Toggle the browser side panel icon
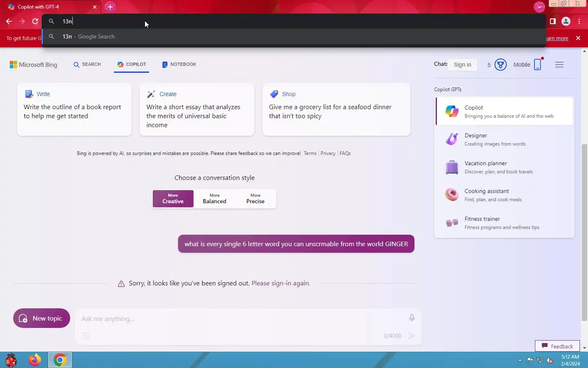Viewport: 588px width, 368px height. pos(553,21)
